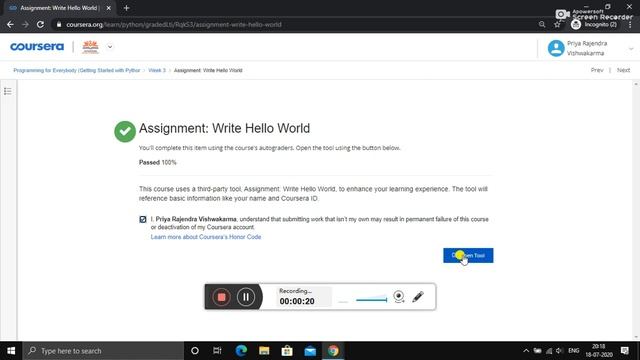This screenshot has width=640, height=360.
Task: Click the Coursera logo
Action: pos(37,47)
